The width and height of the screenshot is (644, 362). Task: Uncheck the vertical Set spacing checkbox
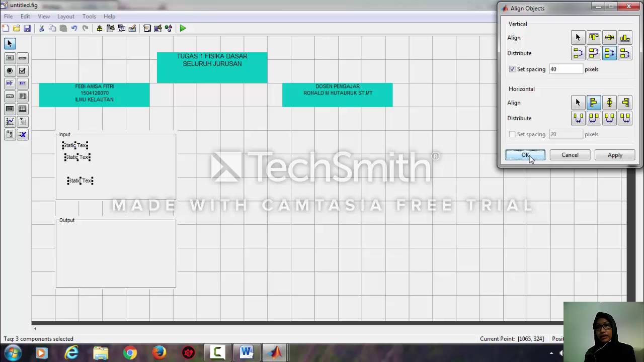[512, 69]
